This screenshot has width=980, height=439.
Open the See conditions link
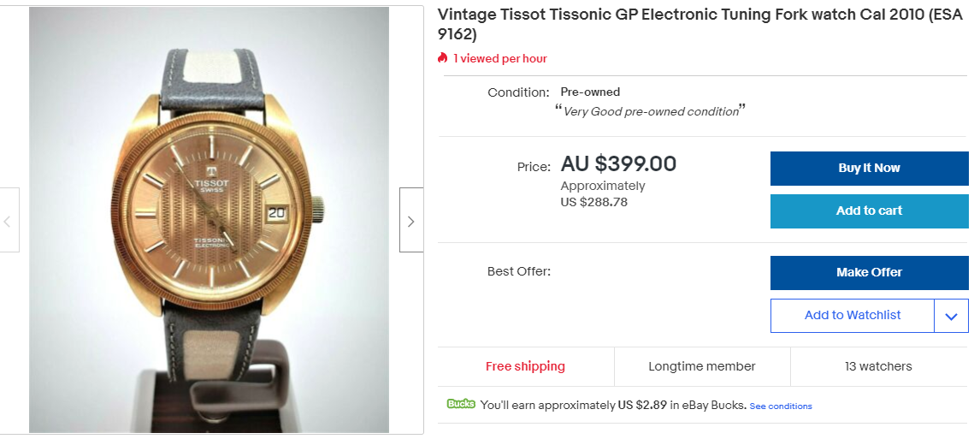tap(780, 406)
